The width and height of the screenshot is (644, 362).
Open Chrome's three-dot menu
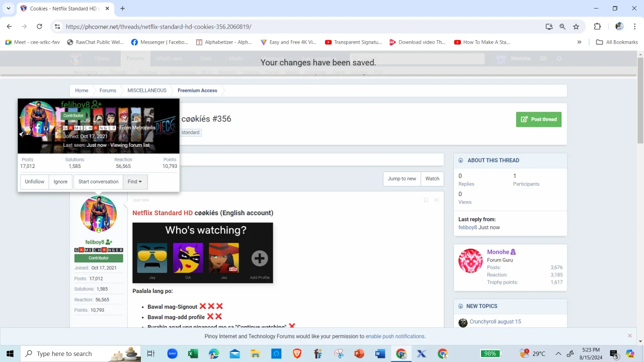pyautogui.click(x=634, y=27)
